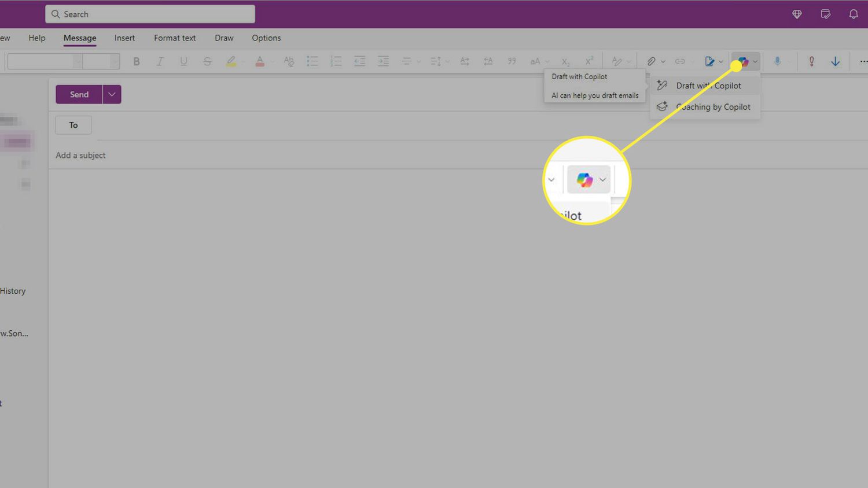The height and width of the screenshot is (488, 868).
Task: Toggle bold formatting
Action: coord(137,61)
